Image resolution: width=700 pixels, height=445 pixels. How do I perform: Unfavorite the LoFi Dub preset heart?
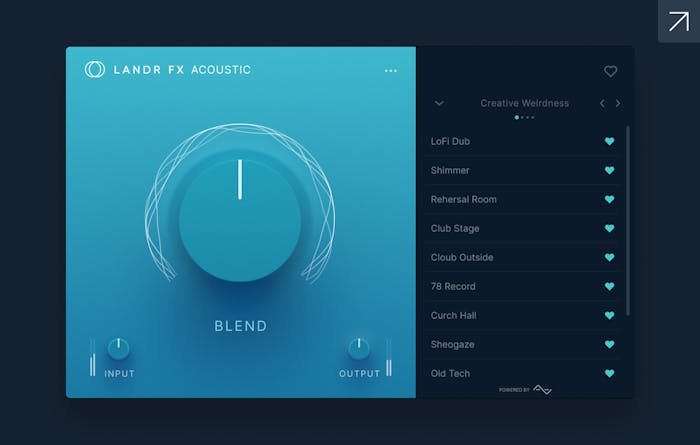(x=609, y=142)
